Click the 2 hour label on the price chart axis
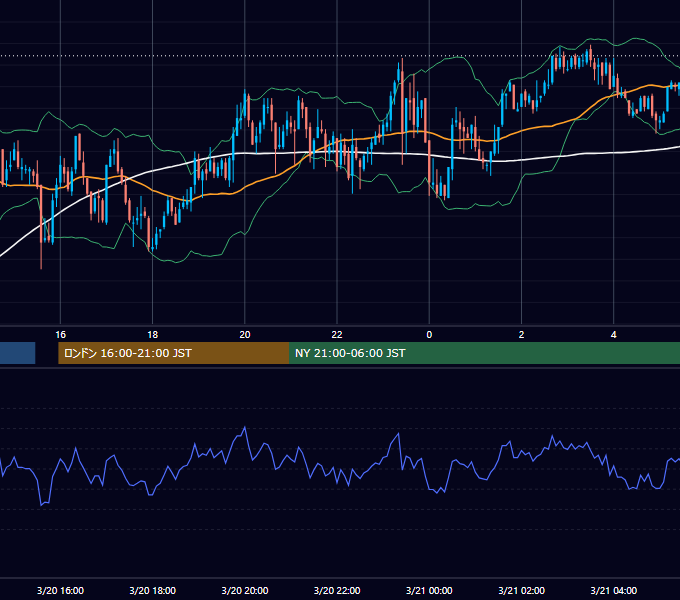The height and width of the screenshot is (600, 680). [x=521, y=335]
